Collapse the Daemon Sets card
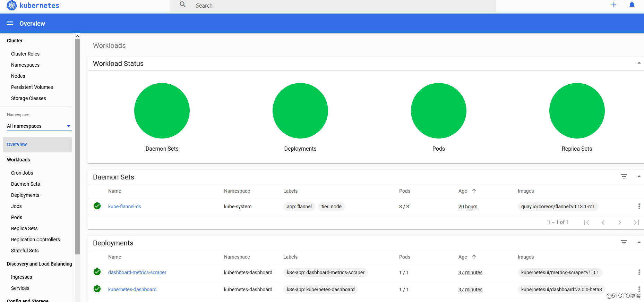 pyautogui.click(x=639, y=176)
